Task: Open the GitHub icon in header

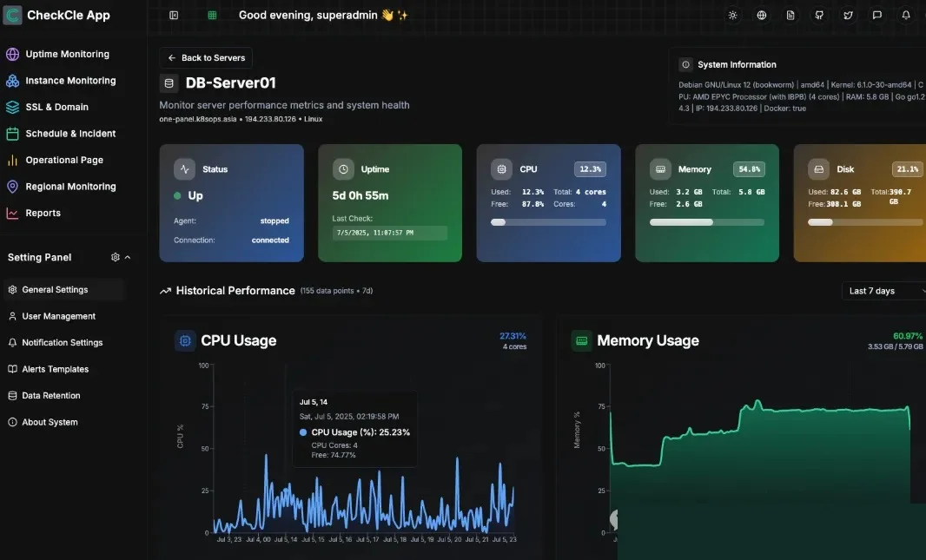Action: click(x=819, y=16)
